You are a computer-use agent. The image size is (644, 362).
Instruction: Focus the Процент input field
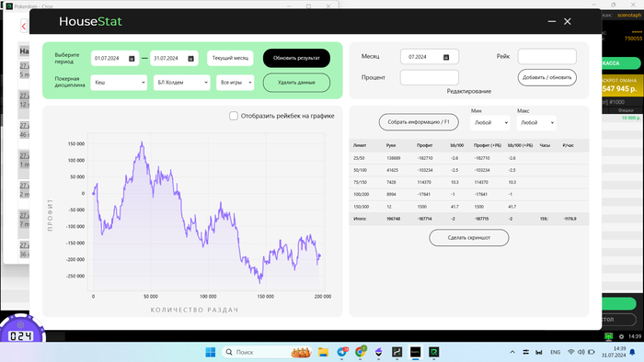[x=430, y=77]
